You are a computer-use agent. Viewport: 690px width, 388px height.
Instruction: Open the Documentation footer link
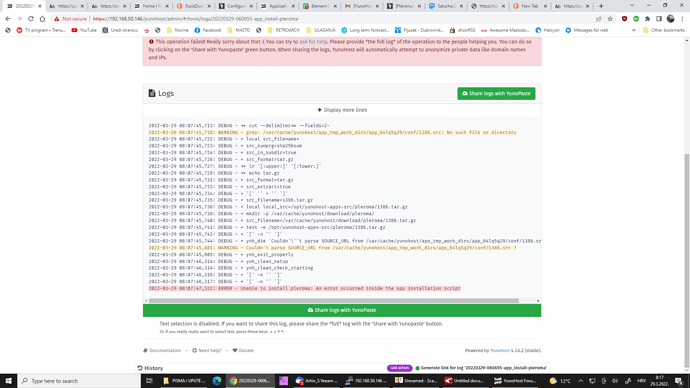pyautogui.click(x=162, y=351)
